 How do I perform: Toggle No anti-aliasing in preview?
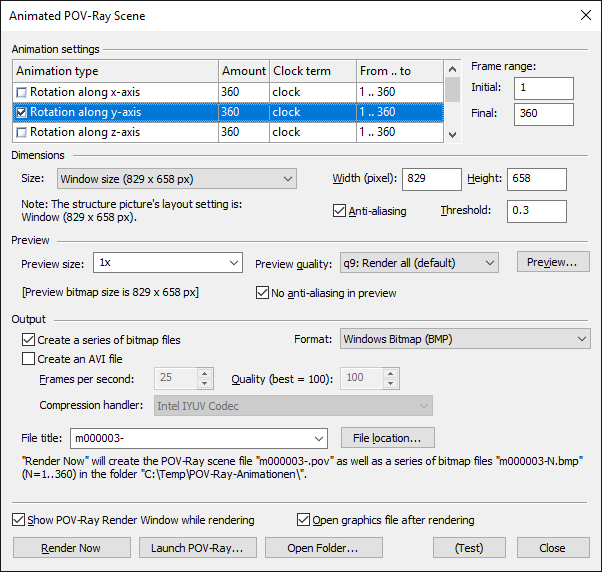(x=263, y=293)
